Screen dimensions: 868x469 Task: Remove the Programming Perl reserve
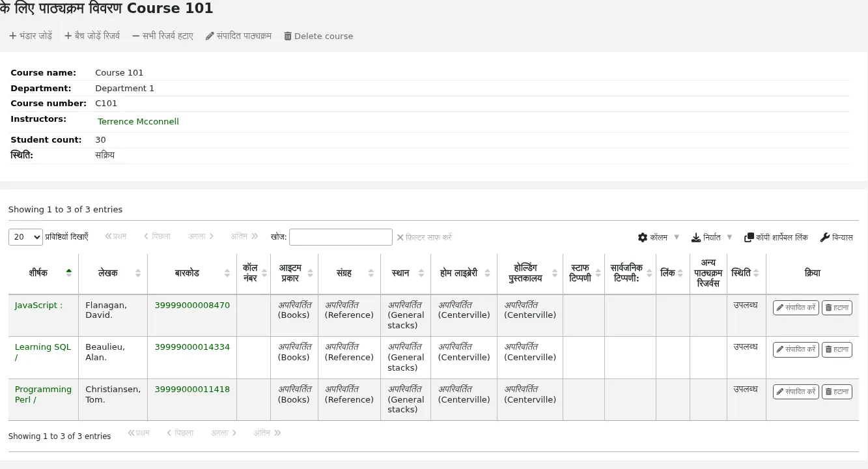coord(837,391)
